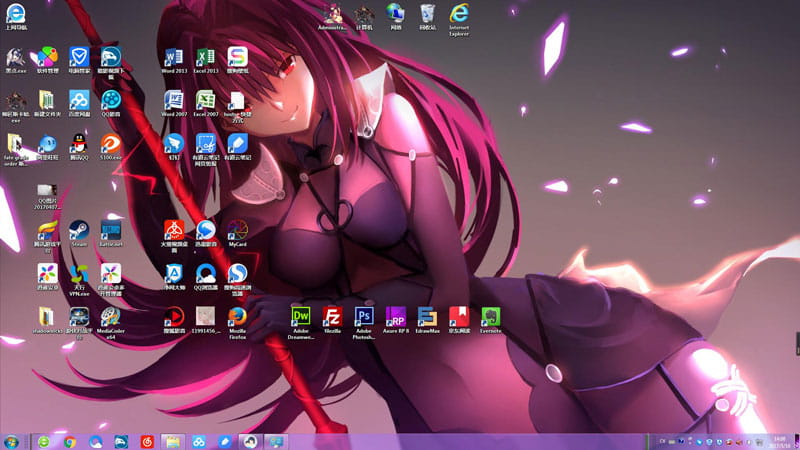Open the MediaCoder x64 shortcut
Screen dimensions: 800x450
click(x=110, y=317)
